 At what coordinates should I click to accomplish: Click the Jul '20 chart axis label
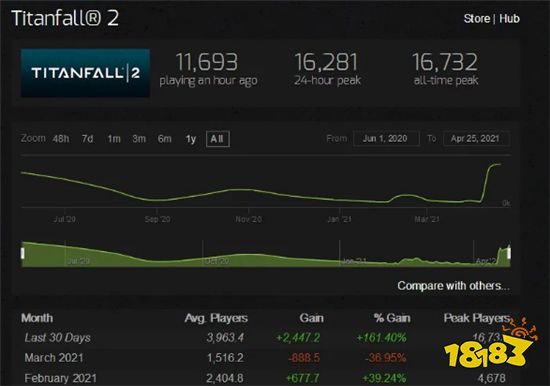[x=65, y=219]
